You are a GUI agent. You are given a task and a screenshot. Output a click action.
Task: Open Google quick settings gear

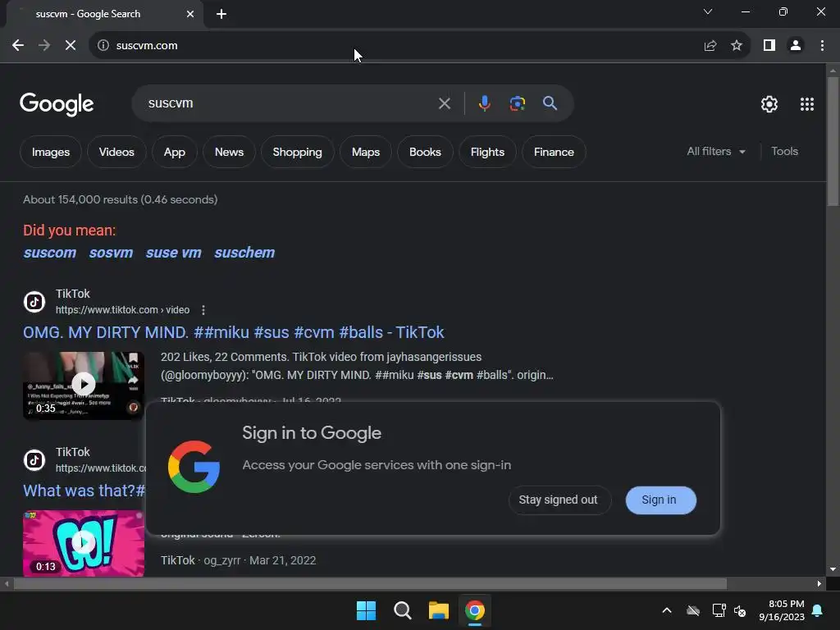pyautogui.click(x=769, y=104)
